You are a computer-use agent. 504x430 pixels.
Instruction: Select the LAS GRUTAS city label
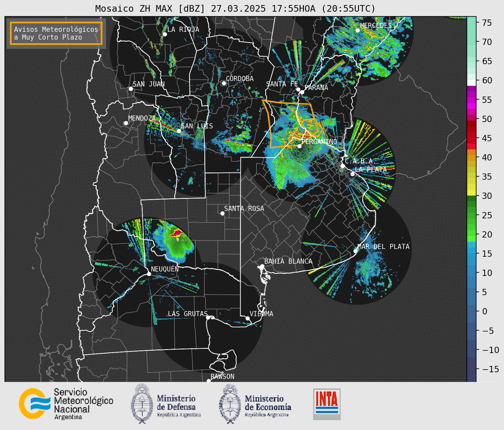[188, 314]
